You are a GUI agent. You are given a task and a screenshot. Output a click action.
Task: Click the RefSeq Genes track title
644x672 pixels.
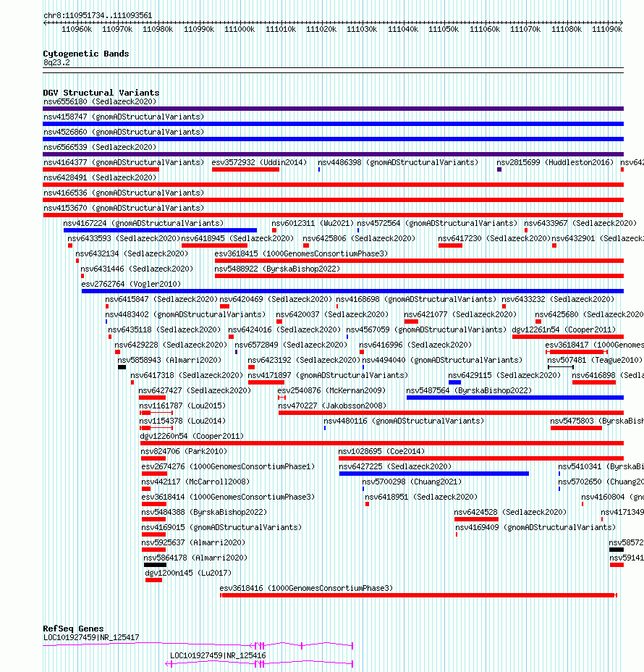73,629
